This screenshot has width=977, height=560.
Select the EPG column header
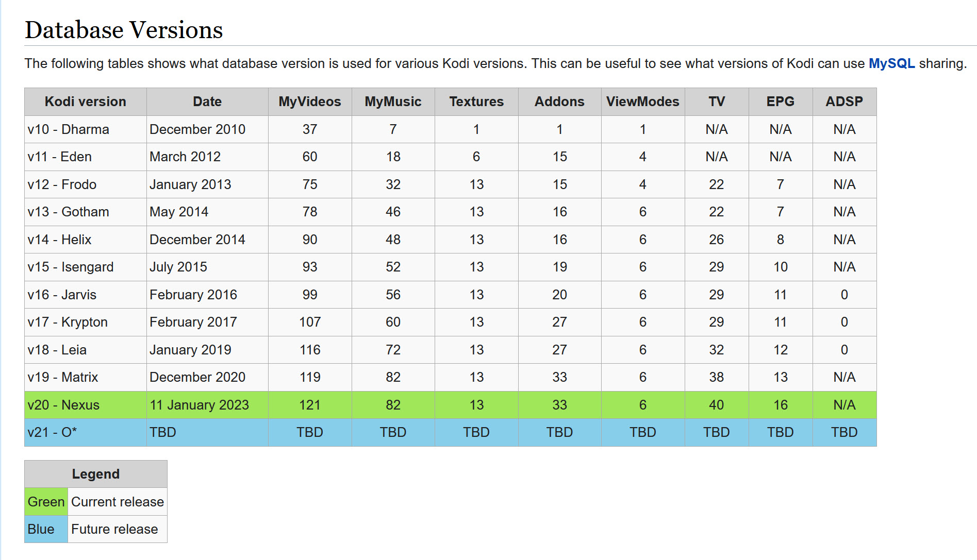tap(781, 101)
